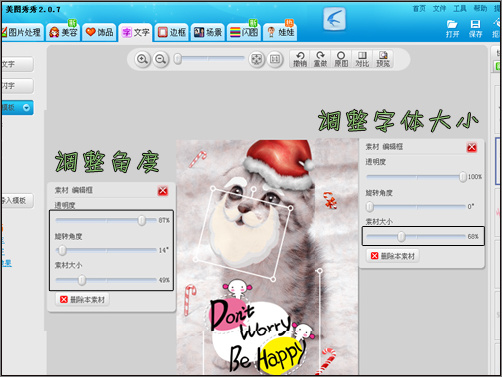The width and height of the screenshot is (502, 377).
Task: Click the zoom in magnifier icon
Action: click(143, 59)
